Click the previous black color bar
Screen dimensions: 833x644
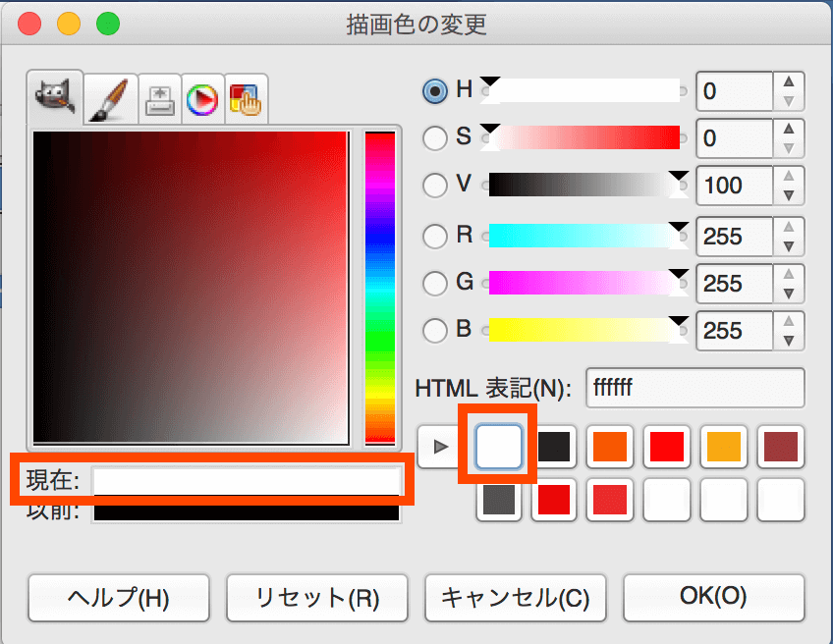pyautogui.click(x=247, y=512)
